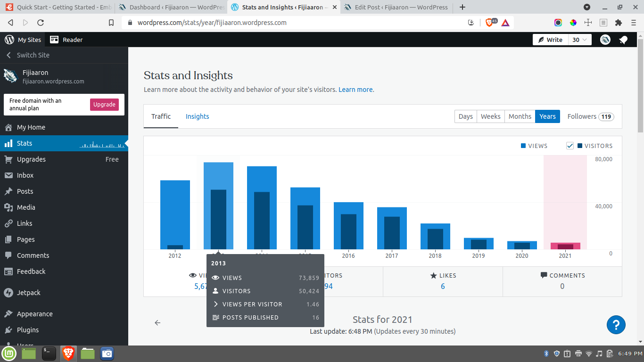The height and width of the screenshot is (362, 644).
Task: Open the browser tab search dropdown arrow
Action: 587,7
